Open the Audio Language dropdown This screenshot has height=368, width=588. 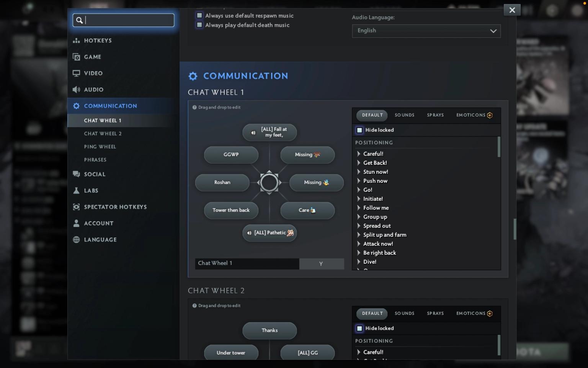[x=426, y=31]
